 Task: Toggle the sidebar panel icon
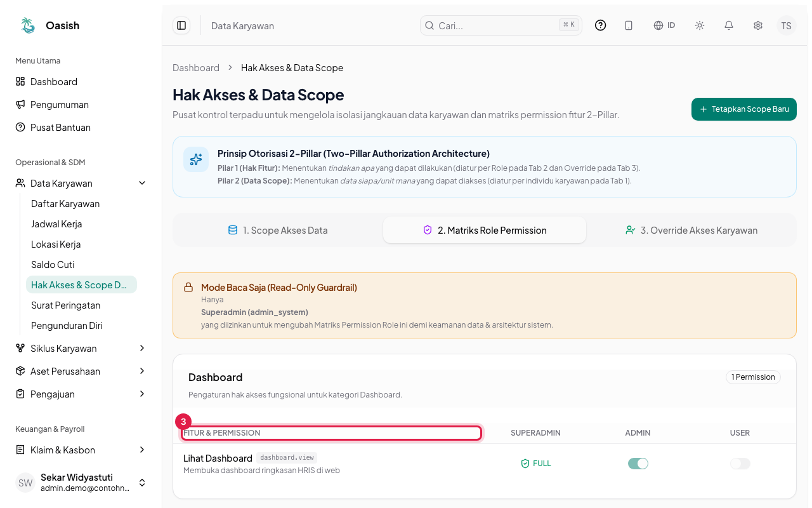(181, 25)
